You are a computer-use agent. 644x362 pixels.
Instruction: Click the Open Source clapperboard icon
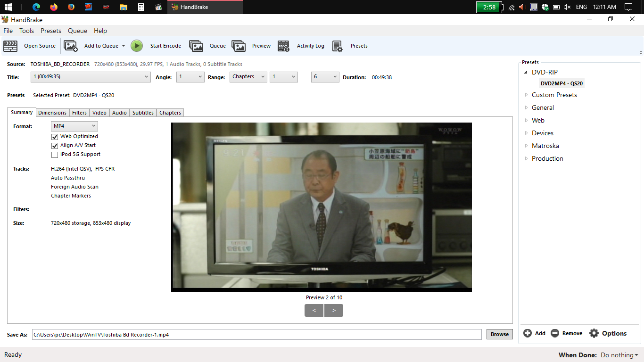pos(10,46)
